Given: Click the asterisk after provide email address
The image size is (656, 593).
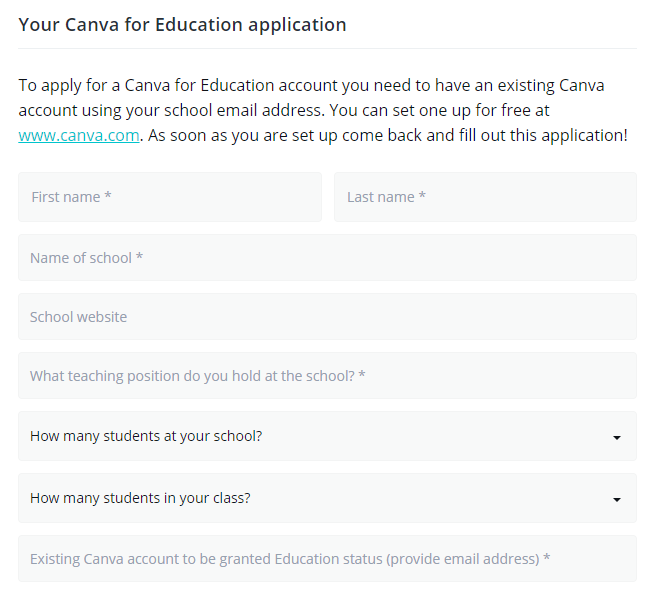Looking at the screenshot, I should click(x=546, y=557).
